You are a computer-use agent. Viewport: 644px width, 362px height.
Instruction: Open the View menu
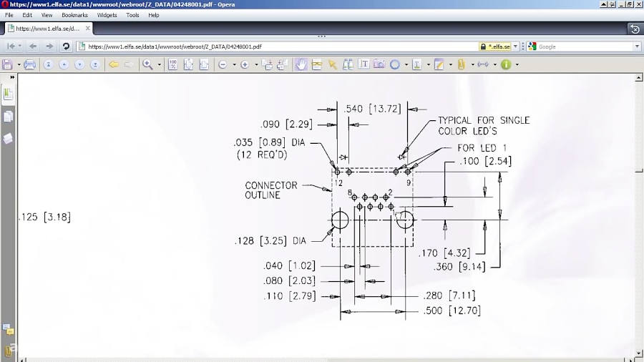[47, 15]
